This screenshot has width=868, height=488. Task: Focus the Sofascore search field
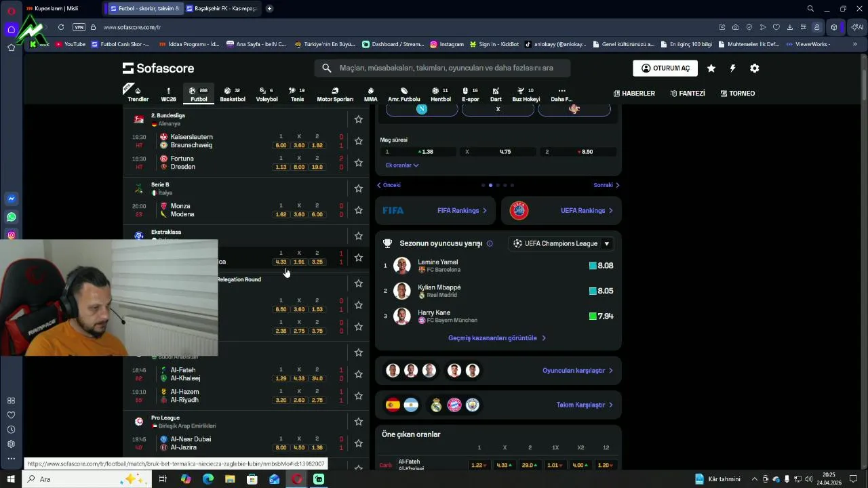coord(442,68)
